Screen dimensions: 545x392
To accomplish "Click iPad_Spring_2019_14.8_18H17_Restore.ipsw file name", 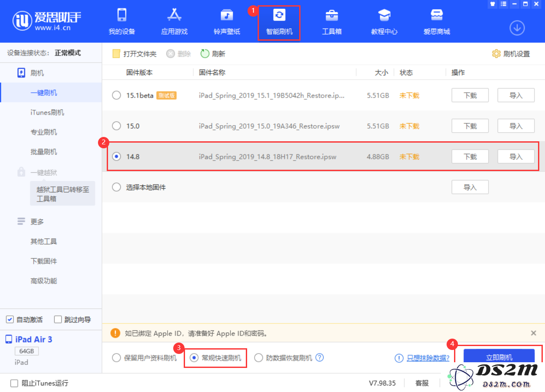I will click(268, 157).
